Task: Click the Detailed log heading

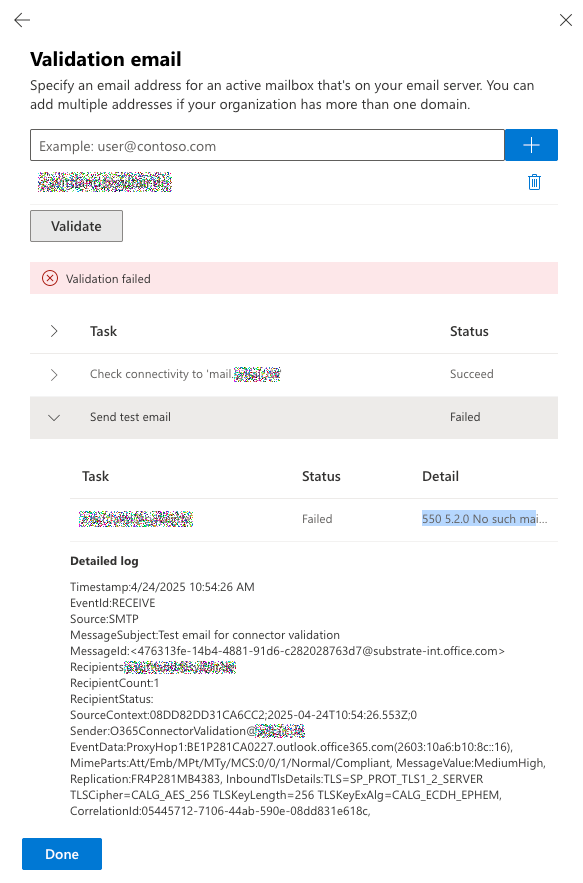Action: click(104, 561)
